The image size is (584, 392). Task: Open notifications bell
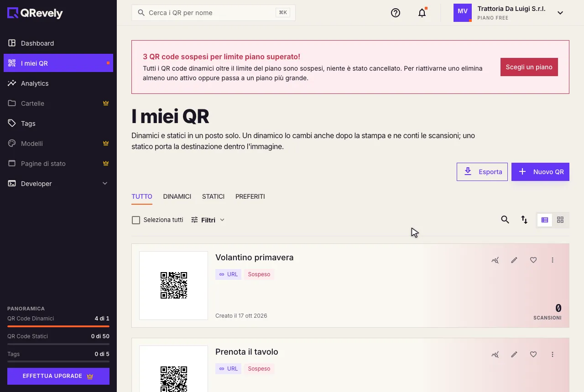click(422, 13)
